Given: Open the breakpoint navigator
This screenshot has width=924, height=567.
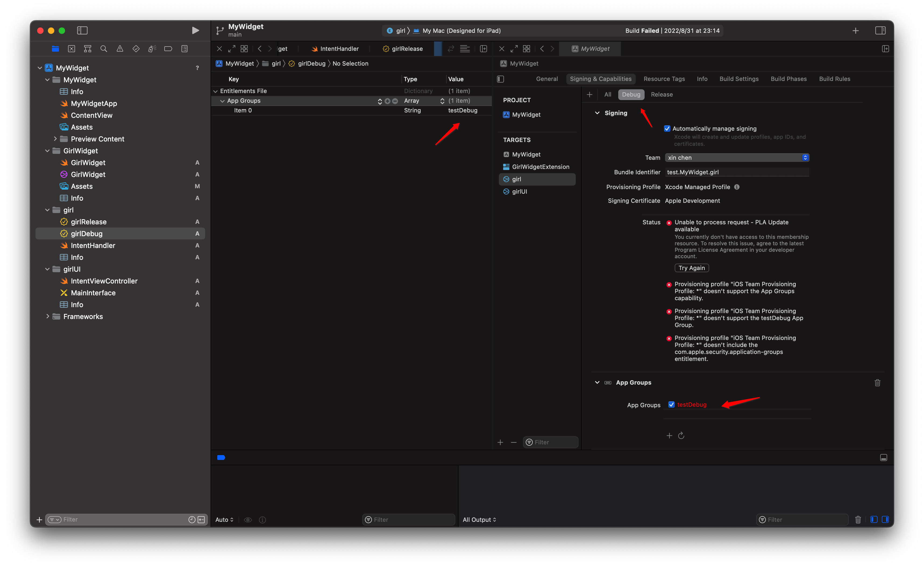Looking at the screenshot, I should (168, 49).
